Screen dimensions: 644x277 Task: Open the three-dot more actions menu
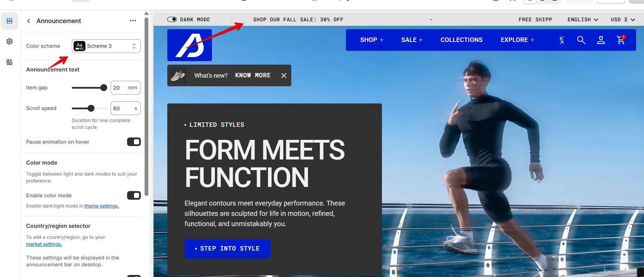133,21
